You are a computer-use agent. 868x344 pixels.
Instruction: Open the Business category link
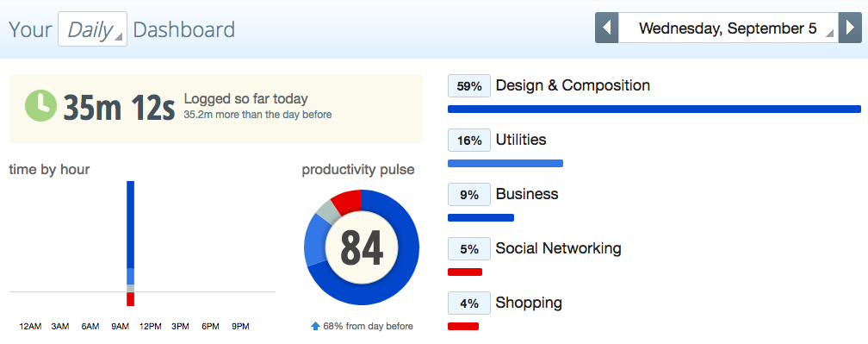(527, 194)
